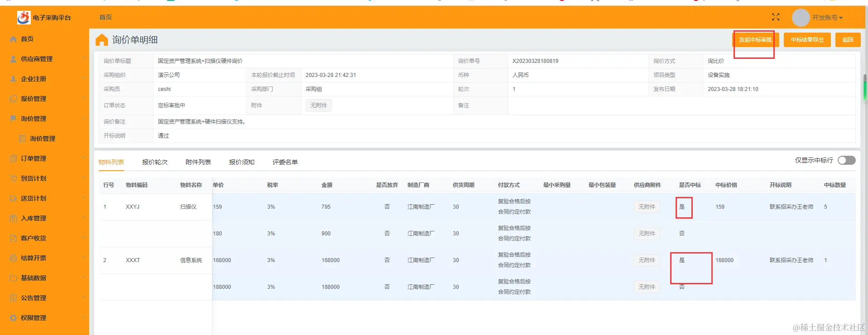
Task: Click the 权限管理 gear icon
Action: click(14, 318)
